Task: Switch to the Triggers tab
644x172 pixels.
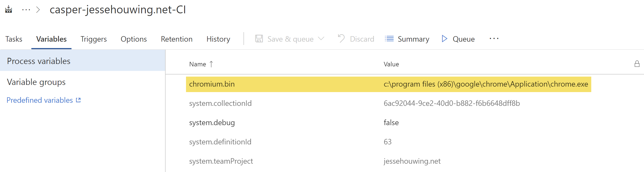Action: pos(94,39)
